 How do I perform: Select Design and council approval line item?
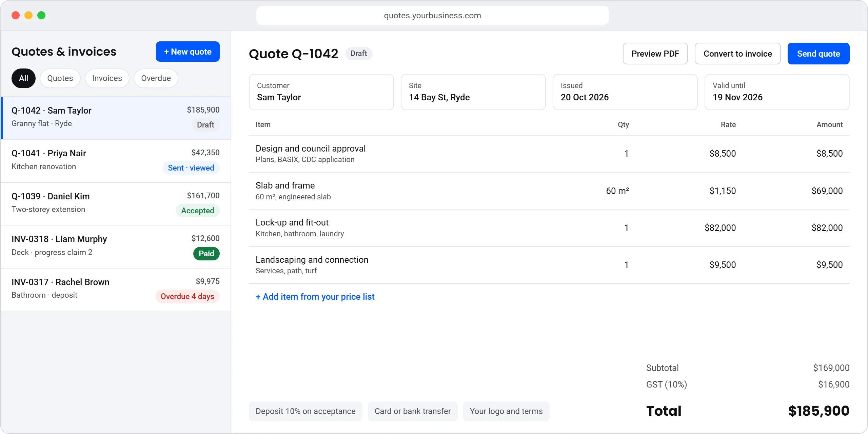[x=549, y=154]
